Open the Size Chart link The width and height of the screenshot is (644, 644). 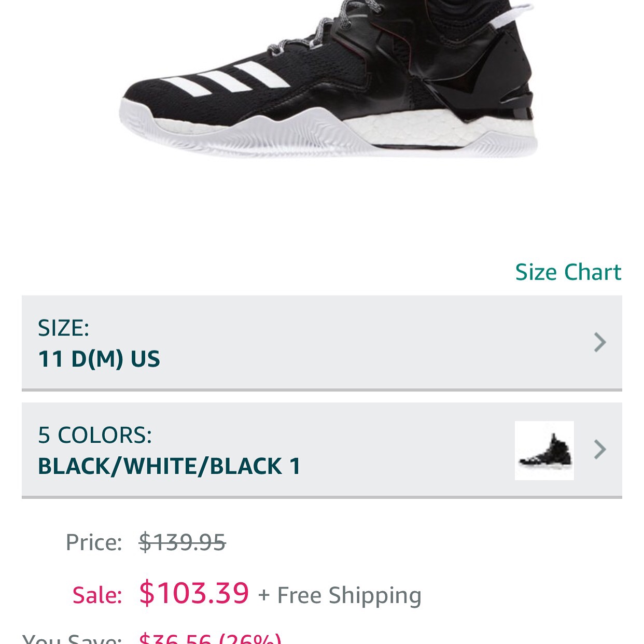(568, 272)
